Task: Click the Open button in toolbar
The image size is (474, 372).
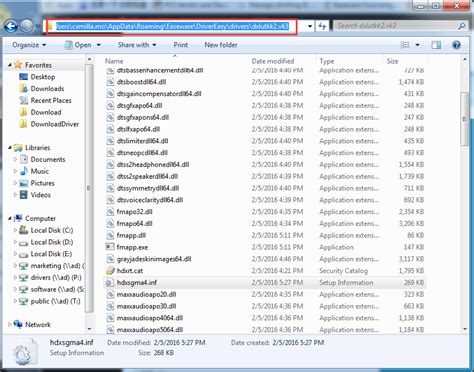Action: point(78,45)
